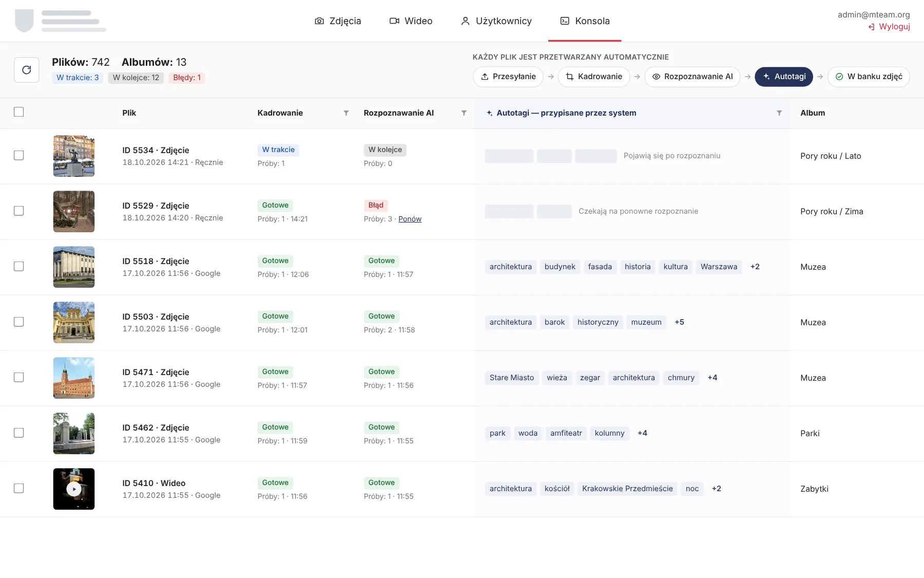Click the logo shield icon
This screenshot has width=924, height=578.
click(x=24, y=21)
